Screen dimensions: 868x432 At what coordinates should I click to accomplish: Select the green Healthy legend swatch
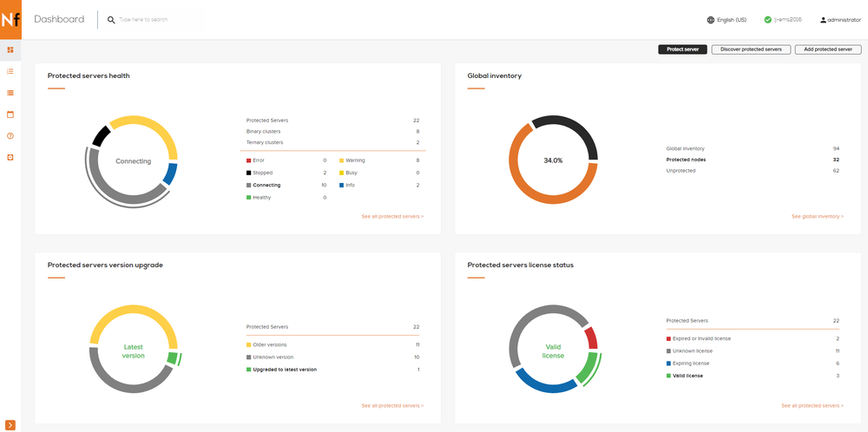click(x=248, y=198)
